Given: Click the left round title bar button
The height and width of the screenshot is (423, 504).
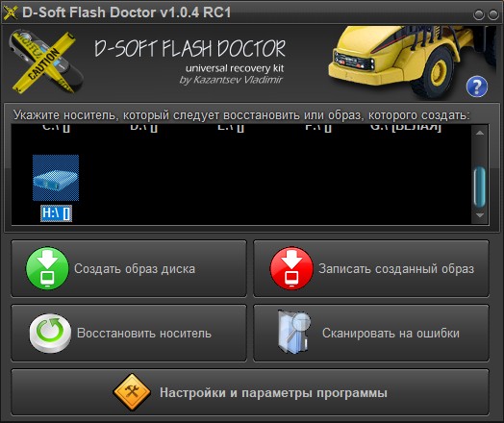Looking at the screenshot, I should point(479,14).
